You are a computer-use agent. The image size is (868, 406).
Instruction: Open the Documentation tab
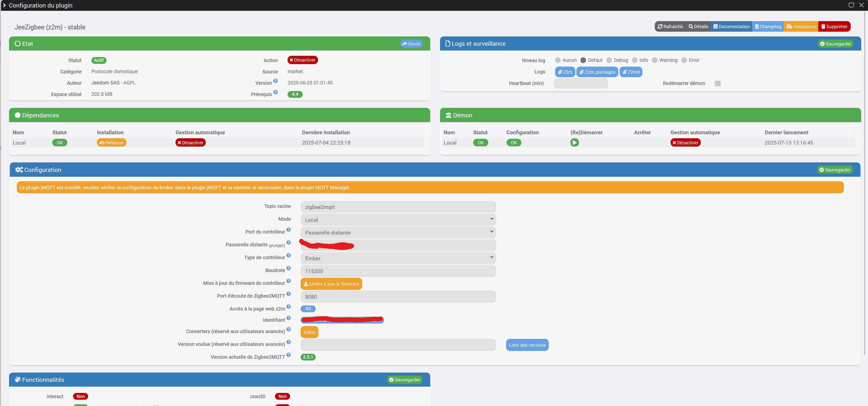pos(731,27)
